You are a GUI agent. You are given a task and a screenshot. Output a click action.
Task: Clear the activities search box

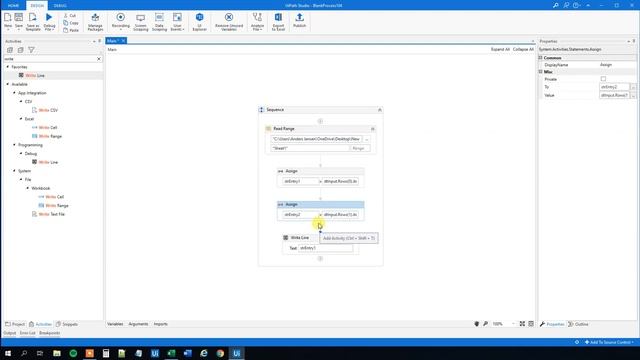click(99, 59)
